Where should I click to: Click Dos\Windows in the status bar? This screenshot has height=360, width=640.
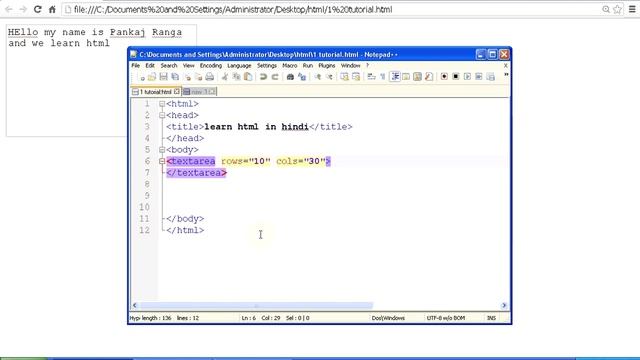[388, 318]
